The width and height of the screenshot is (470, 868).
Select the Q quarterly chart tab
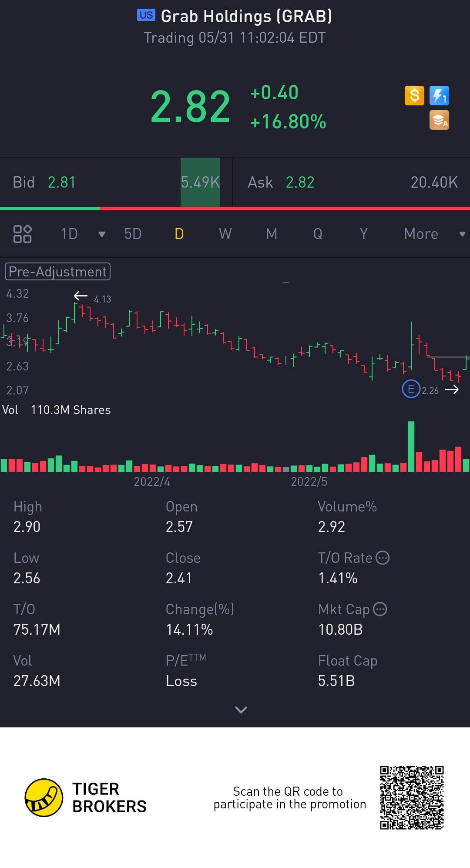[318, 234]
